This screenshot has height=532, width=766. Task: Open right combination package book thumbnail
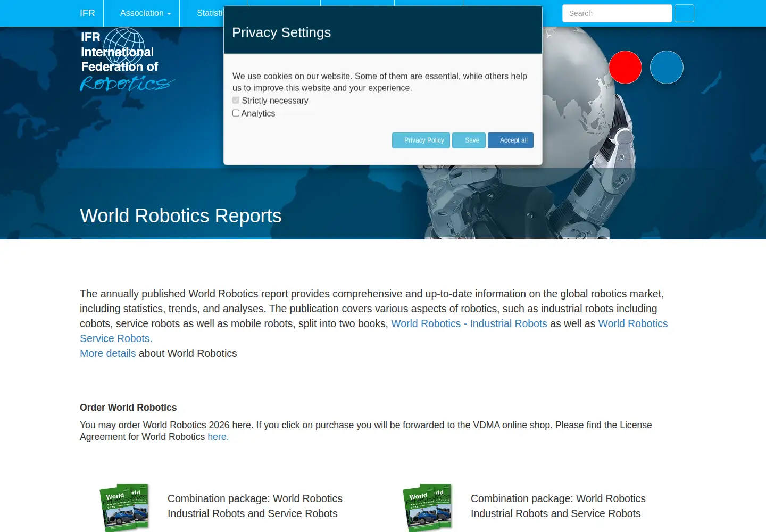(x=428, y=506)
